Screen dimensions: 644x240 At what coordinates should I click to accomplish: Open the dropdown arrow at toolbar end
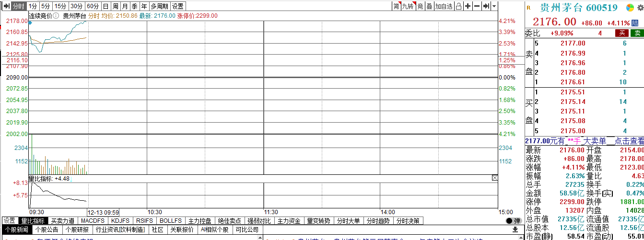(x=494, y=6)
